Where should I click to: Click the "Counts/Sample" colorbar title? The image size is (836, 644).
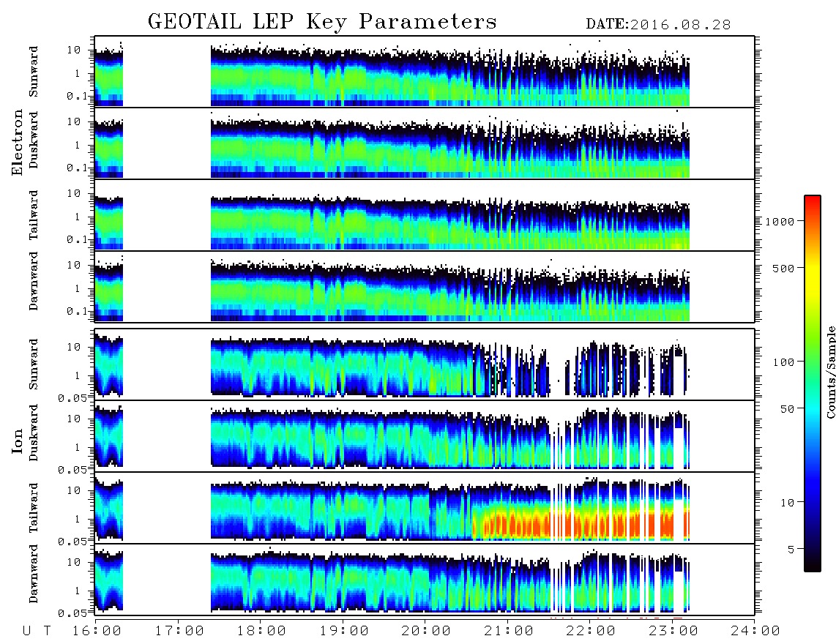[x=830, y=372]
